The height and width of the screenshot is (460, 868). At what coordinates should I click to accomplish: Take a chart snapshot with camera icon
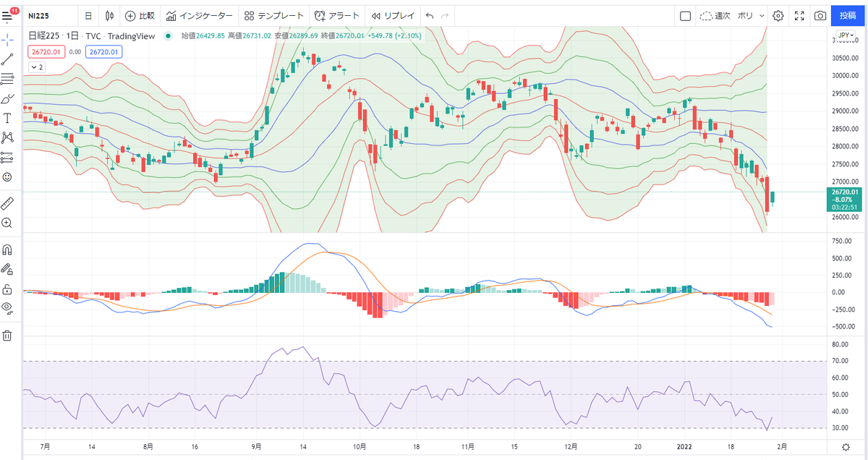point(820,15)
